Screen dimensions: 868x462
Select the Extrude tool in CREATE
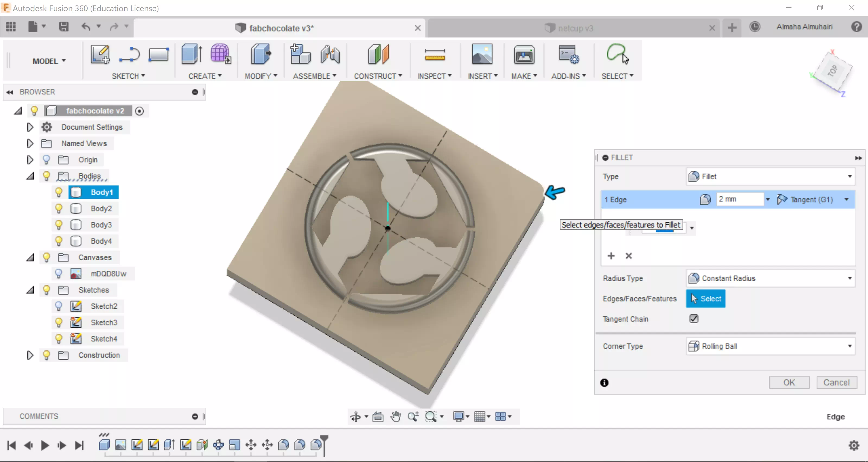pos(191,55)
